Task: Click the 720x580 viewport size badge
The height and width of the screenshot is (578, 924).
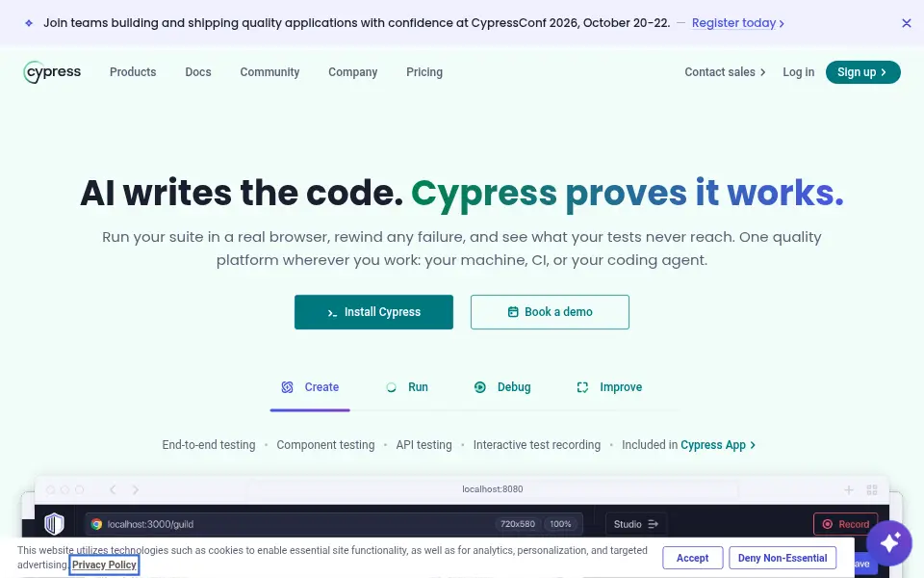Action: (518, 524)
